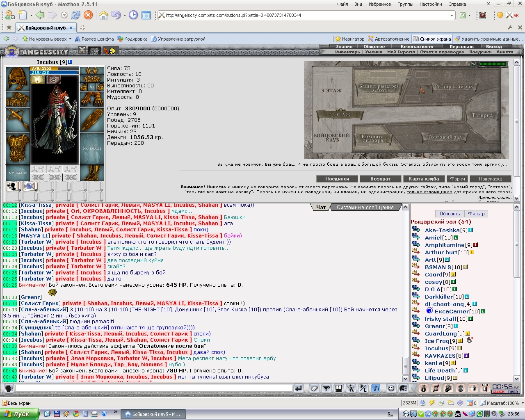Image resolution: width=525 pixels, height=420 pixels.
Task: Open the Фильтр button in the player list
Action: coord(476,214)
